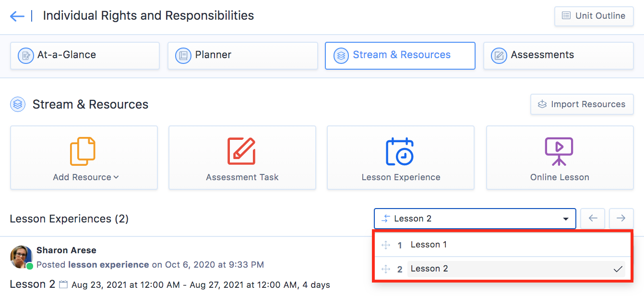This screenshot has height=296, width=644.
Task: Choose Lesson 1 from the dropdown list
Action: (429, 245)
